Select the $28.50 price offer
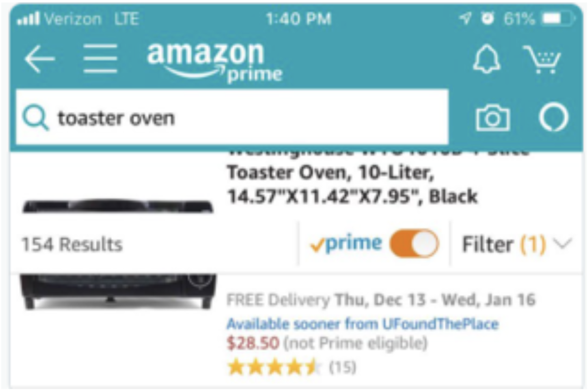The image size is (588, 390). (253, 343)
